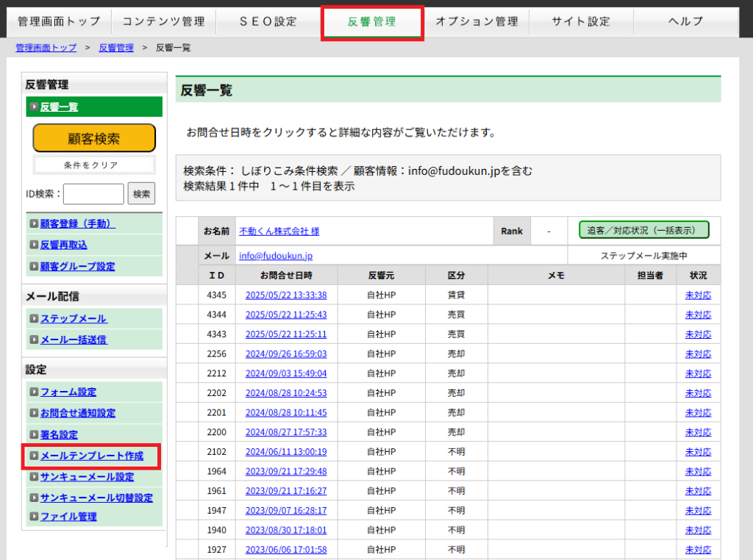753x560 pixels.
Task: Open the 反響管理 tab
Action: 371,21
